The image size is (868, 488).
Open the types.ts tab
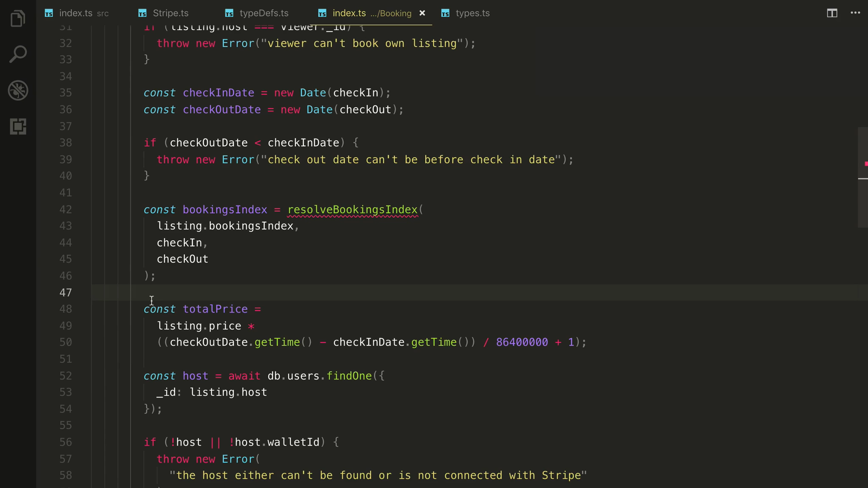click(472, 13)
